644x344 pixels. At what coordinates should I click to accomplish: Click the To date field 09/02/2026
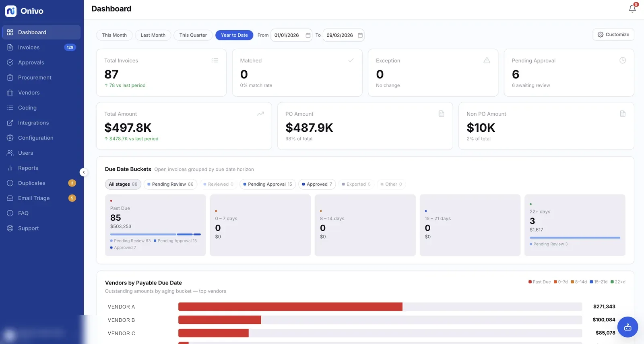click(343, 35)
